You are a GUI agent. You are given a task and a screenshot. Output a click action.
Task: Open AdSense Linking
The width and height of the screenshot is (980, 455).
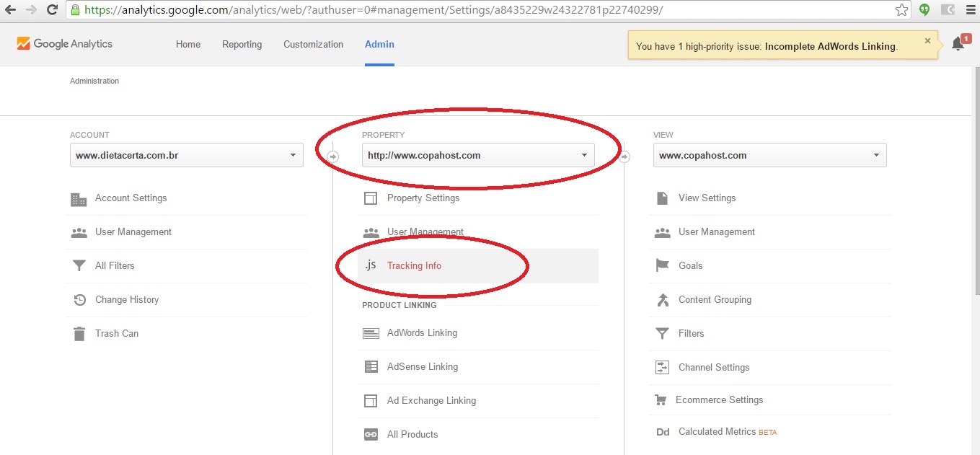pos(423,366)
